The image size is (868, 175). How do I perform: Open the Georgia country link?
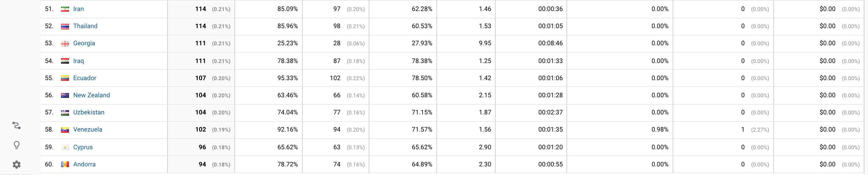tap(84, 43)
